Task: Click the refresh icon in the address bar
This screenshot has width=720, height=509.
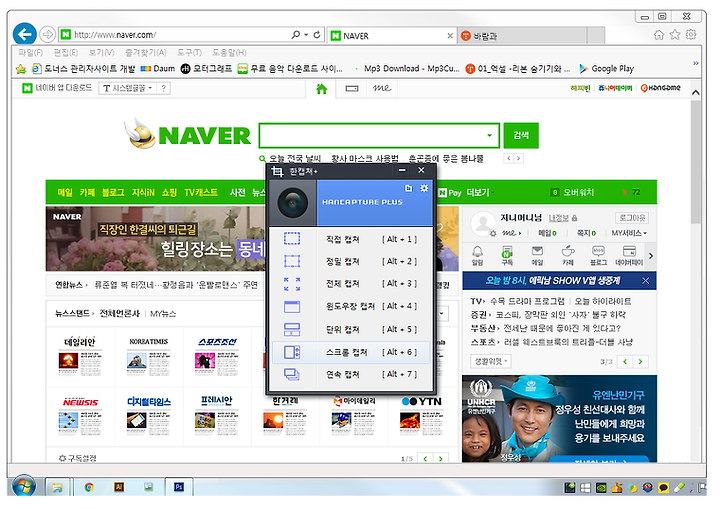Action: click(x=317, y=34)
